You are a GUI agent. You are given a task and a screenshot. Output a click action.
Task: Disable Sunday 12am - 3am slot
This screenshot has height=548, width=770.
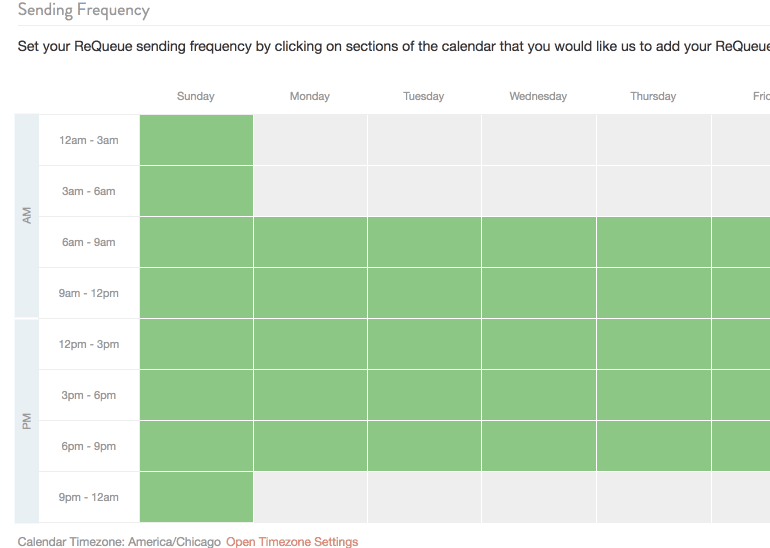[196, 140]
